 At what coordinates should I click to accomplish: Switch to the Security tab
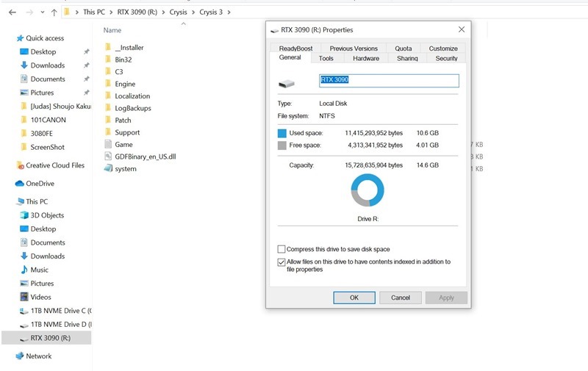446,59
